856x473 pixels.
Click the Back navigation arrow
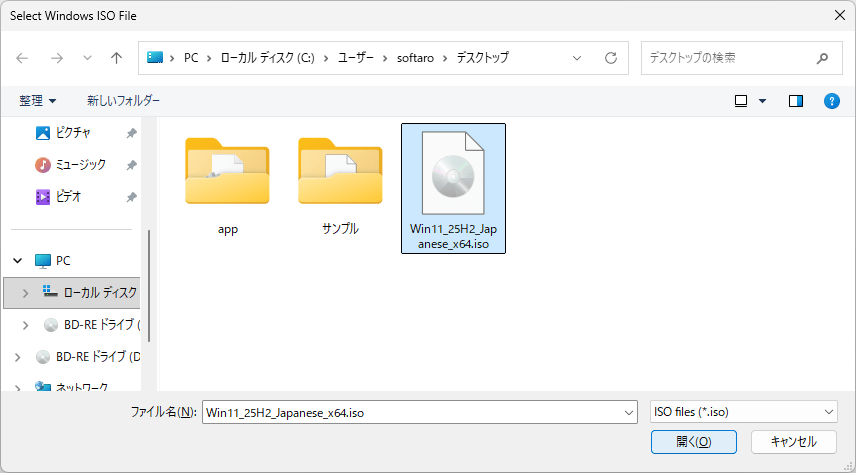click(23, 58)
